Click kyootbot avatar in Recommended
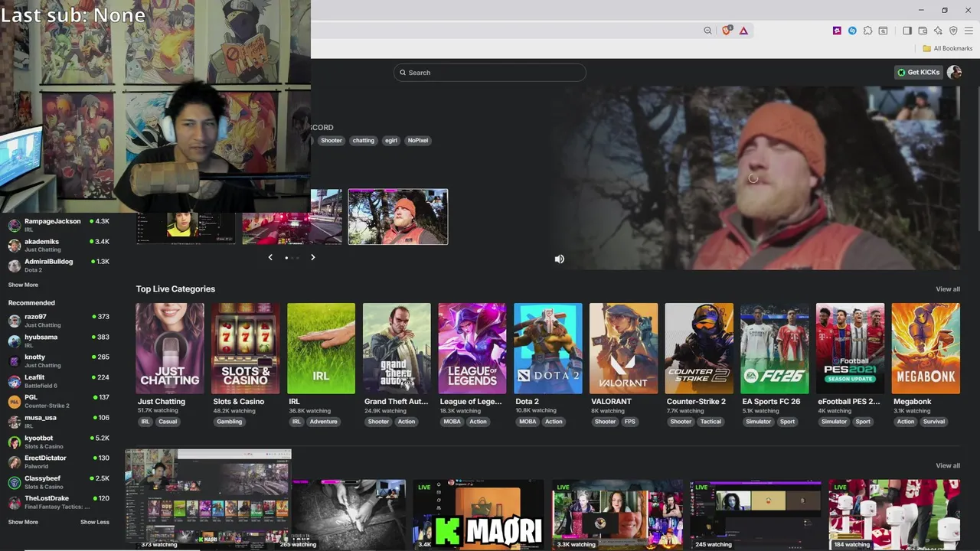The width and height of the screenshot is (980, 551). pos(15,442)
